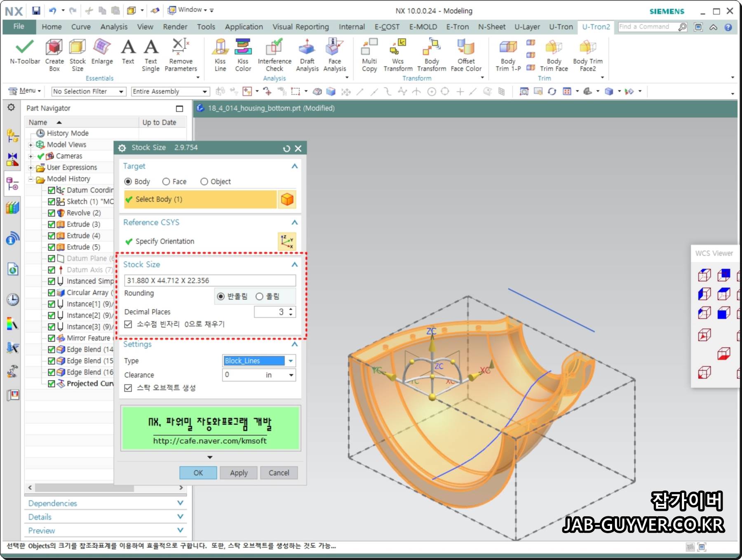This screenshot has width=742, height=560.
Task: Click the Save icon in title bar
Action: [x=36, y=10]
